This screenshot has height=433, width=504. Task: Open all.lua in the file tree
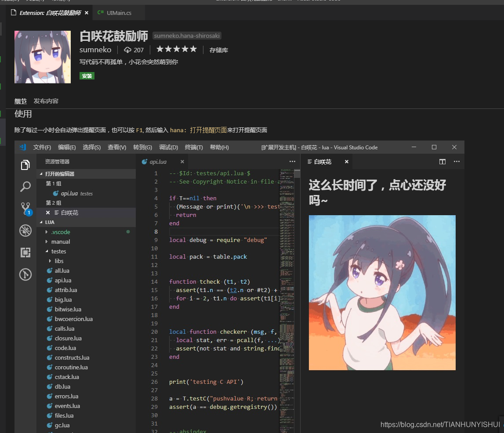pos(86,271)
